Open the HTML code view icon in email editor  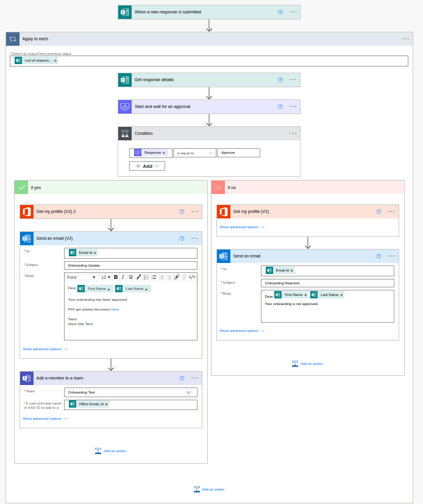[192, 277]
